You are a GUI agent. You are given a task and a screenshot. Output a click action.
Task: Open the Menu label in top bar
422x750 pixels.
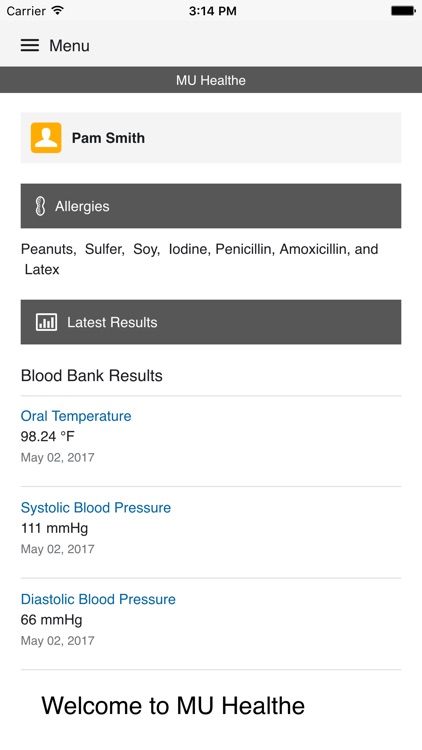[x=69, y=45]
